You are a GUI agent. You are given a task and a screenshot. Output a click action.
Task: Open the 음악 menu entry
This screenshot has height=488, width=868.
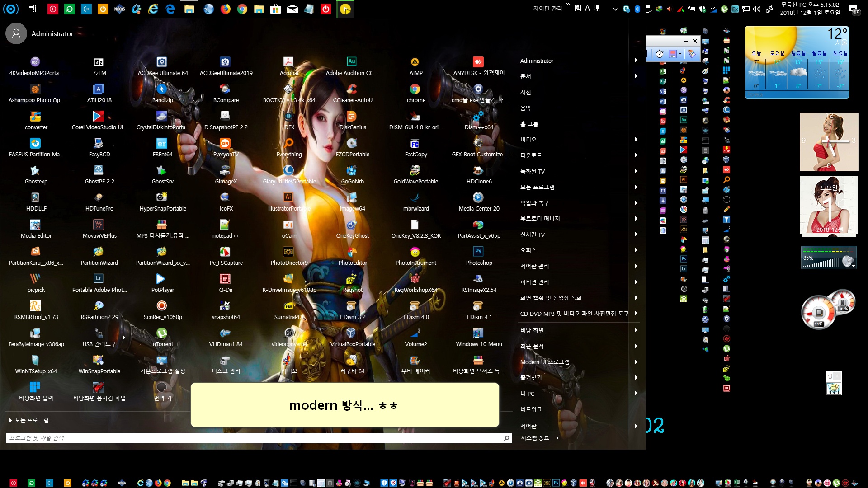click(525, 108)
